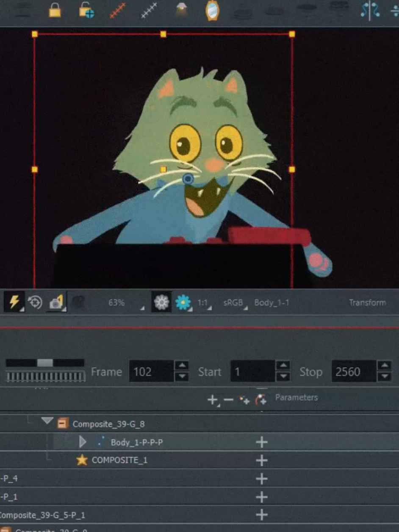Click the plus Add Layer icon
The image size is (399, 532).
click(x=213, y=399)
